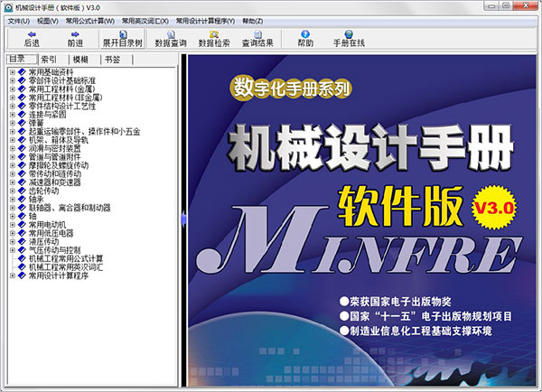This screenshot has height=392, width=542.
Task: Click the 前进 (Forward) toolbar icon
Action: click(75, 38)
